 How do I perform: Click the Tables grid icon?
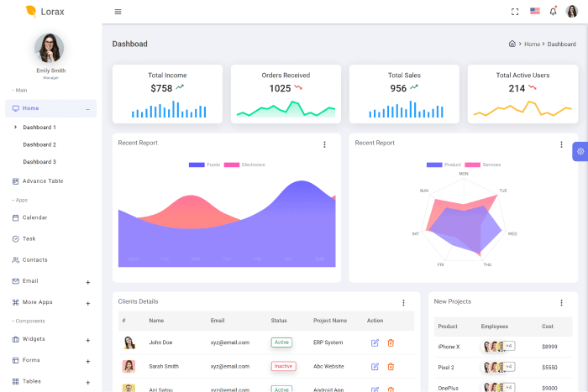tap(15, 381)
